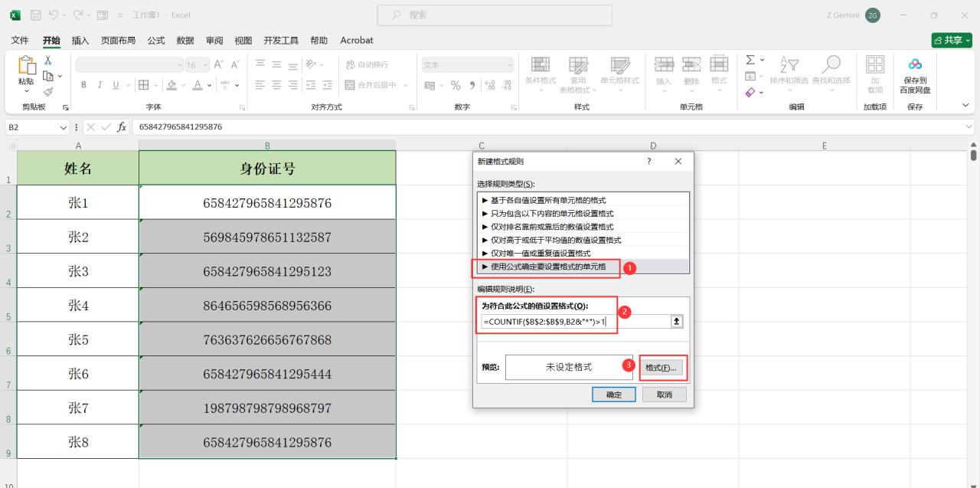The image size is (980, 488).
Task: Click the Clear eraser icon
Action: tap(751, 92)
